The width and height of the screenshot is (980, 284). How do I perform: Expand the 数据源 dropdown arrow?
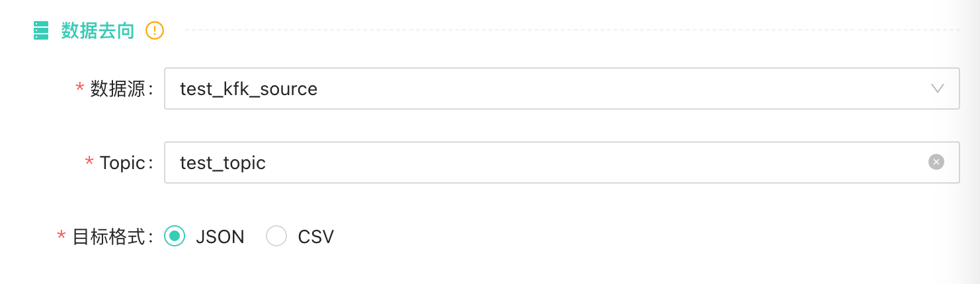pos(937,89)
